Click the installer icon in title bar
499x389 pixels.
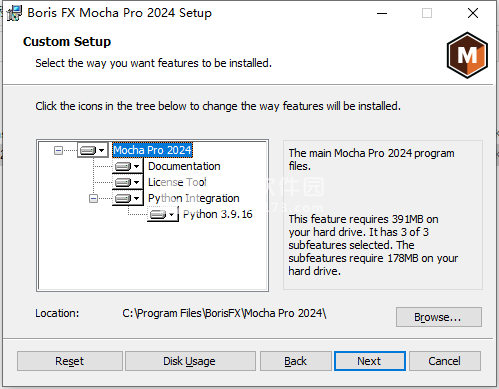14,13
